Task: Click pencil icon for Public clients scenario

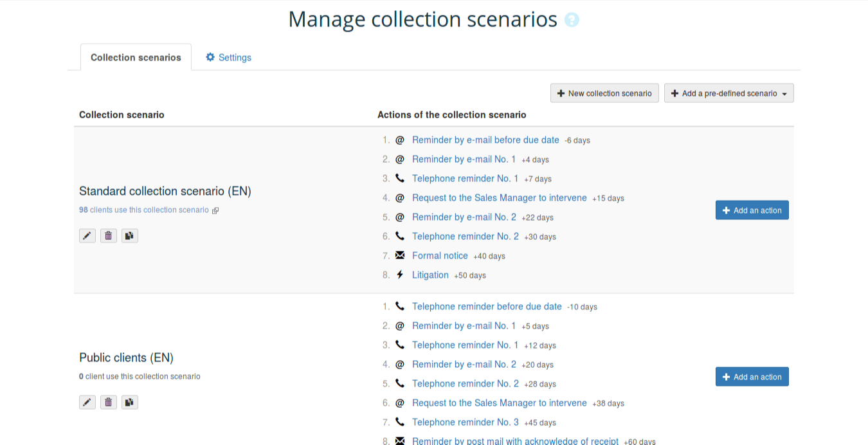Action: click(87, 403)
